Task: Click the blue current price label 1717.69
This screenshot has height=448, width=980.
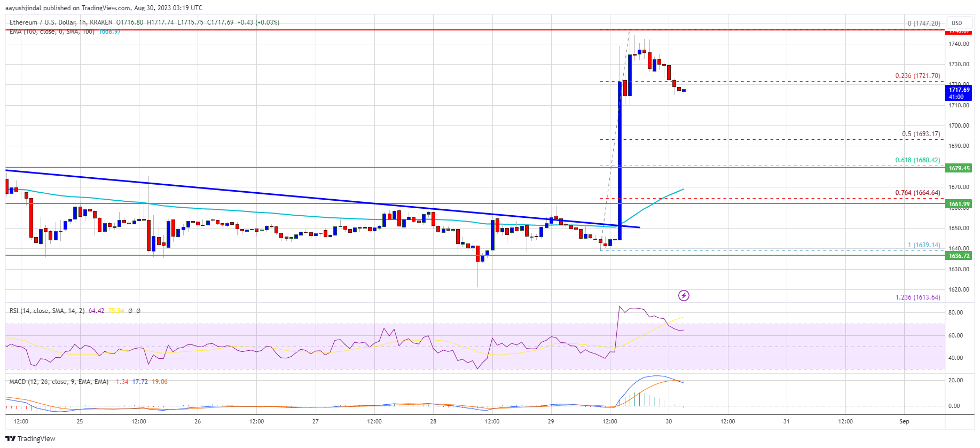Action: click(959, 93)
